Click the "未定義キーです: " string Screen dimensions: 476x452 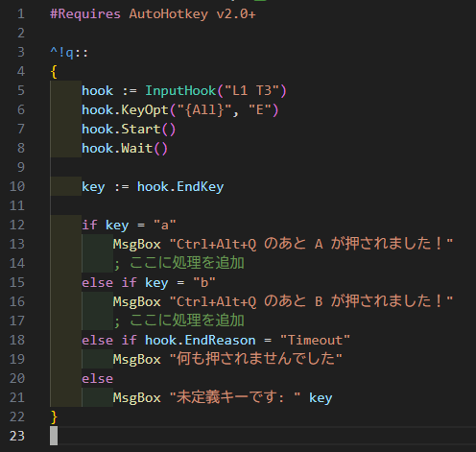[x=235, y=397]
